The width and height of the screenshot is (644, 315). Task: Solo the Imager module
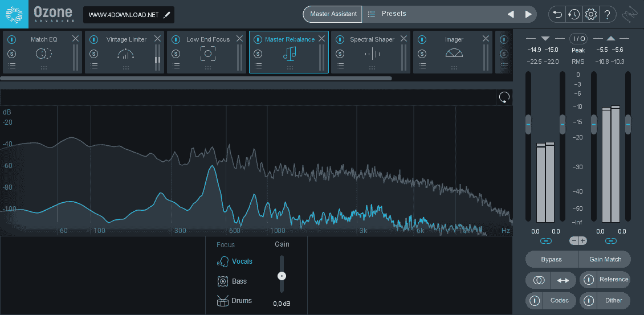coord(422,54)
